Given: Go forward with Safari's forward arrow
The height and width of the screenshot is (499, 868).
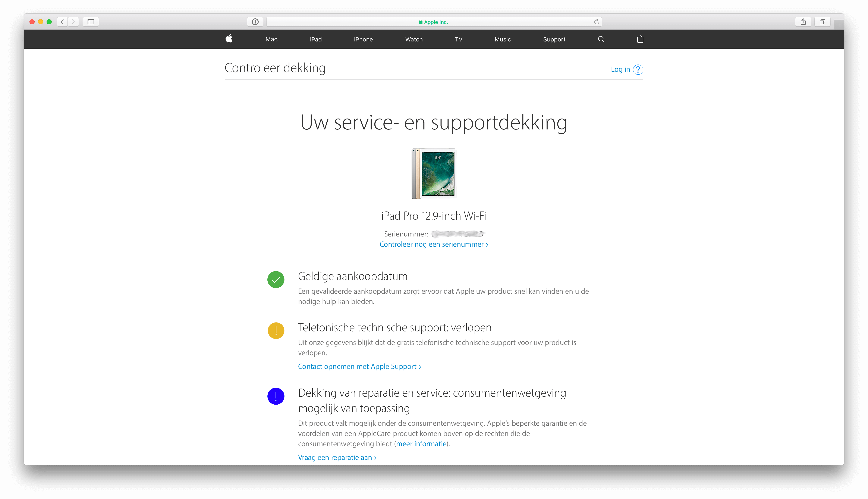Looking at the screenshot, I should (73, 22).
